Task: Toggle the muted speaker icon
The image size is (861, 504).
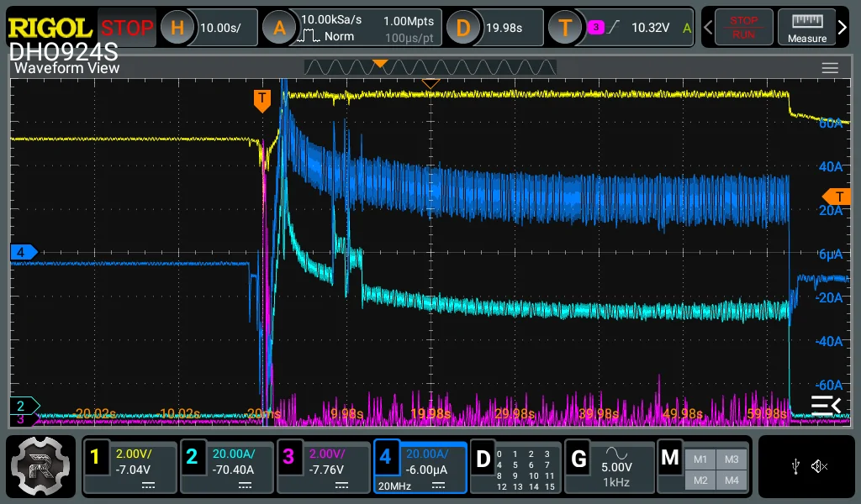Action: 819,467
